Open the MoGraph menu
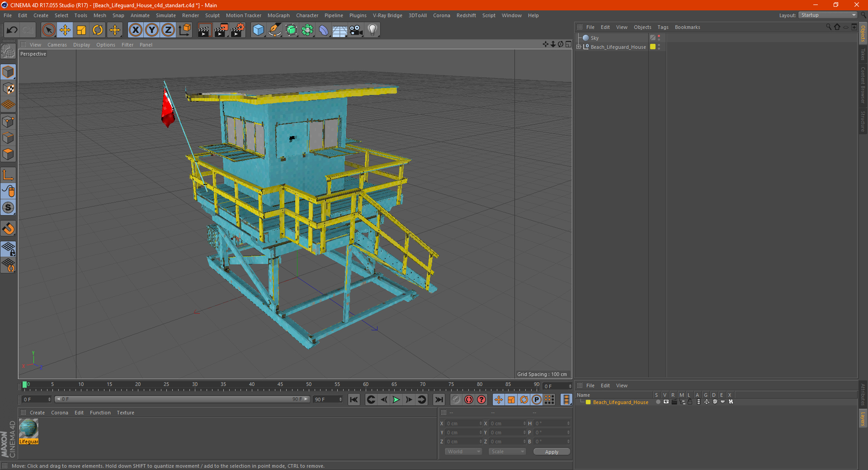868x470 pixels. pos(278,15)
